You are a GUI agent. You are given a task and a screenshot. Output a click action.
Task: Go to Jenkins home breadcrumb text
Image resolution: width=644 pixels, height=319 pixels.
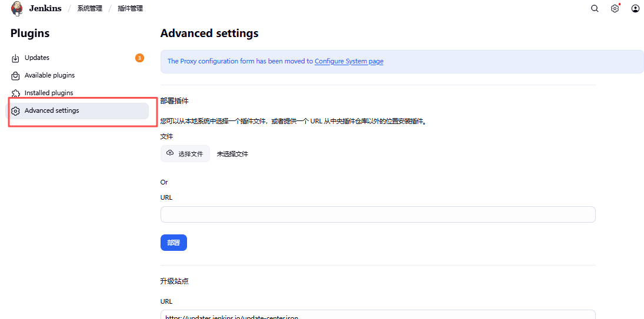pos(45,8)
